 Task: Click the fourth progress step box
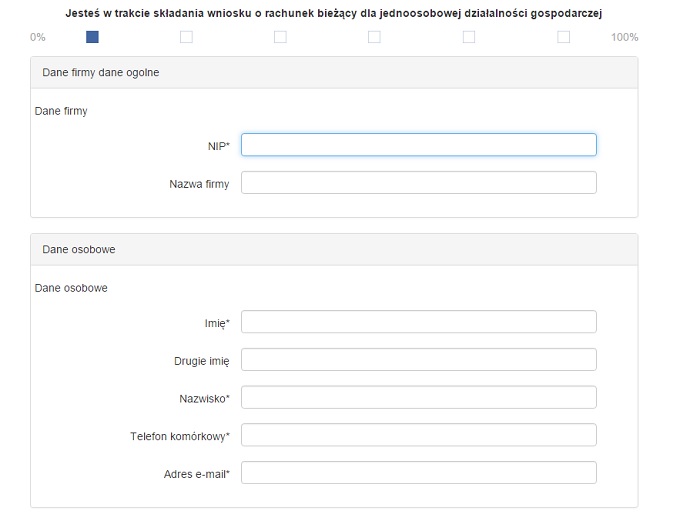click(375, 37)
